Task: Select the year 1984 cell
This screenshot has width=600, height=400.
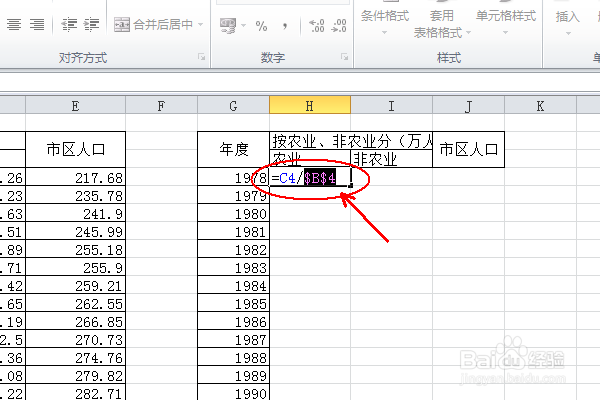Action: coord(233,286)
